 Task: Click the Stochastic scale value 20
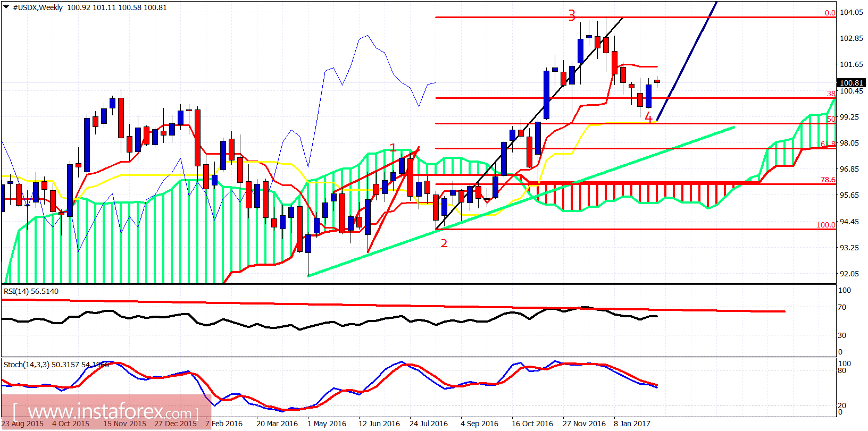click(842, 405)
